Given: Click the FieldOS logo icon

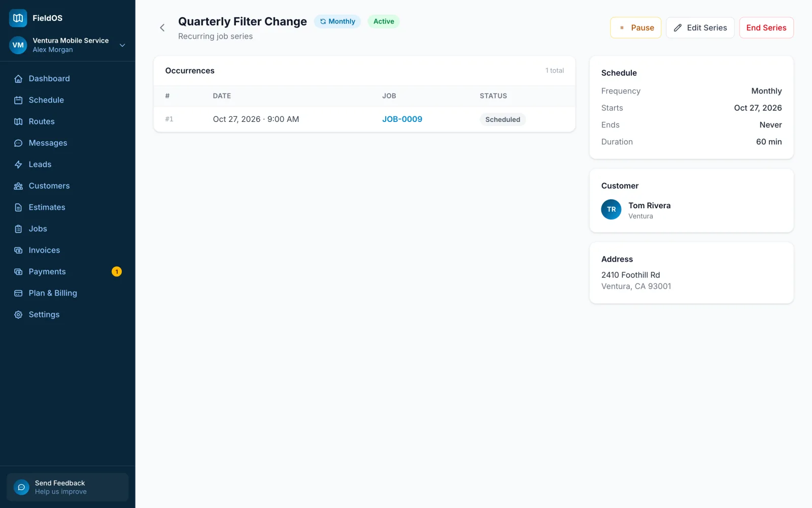Looking at the screenshot, I should [x=18, y=18].
